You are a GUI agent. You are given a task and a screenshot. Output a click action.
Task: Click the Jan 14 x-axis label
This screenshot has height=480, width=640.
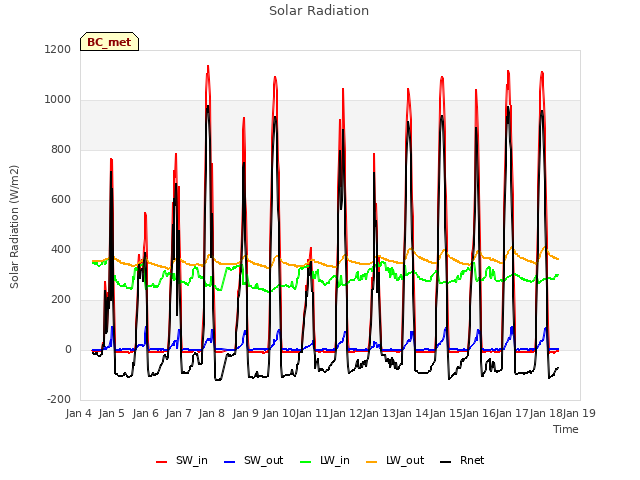tap(412, 413)
